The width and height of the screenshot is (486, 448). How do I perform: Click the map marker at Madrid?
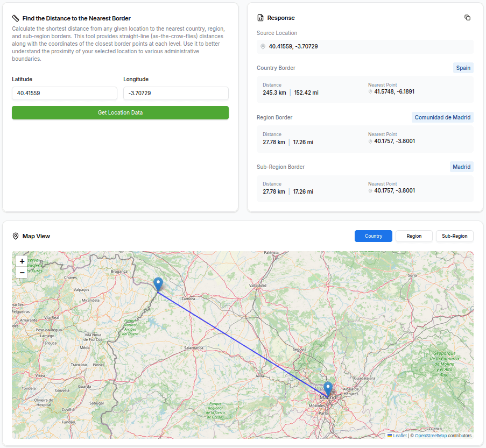[x=328, y=389]
